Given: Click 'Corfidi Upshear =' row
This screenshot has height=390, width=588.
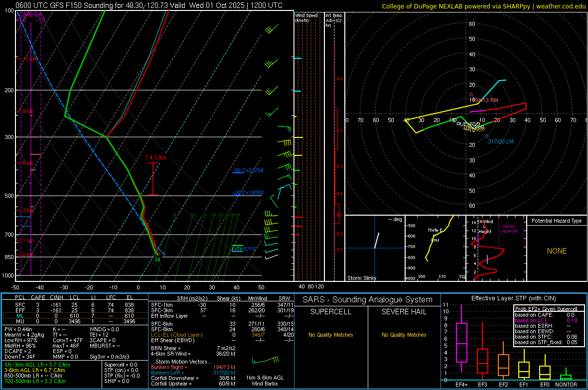Looking at the screenshot, I should click(193, 384).
